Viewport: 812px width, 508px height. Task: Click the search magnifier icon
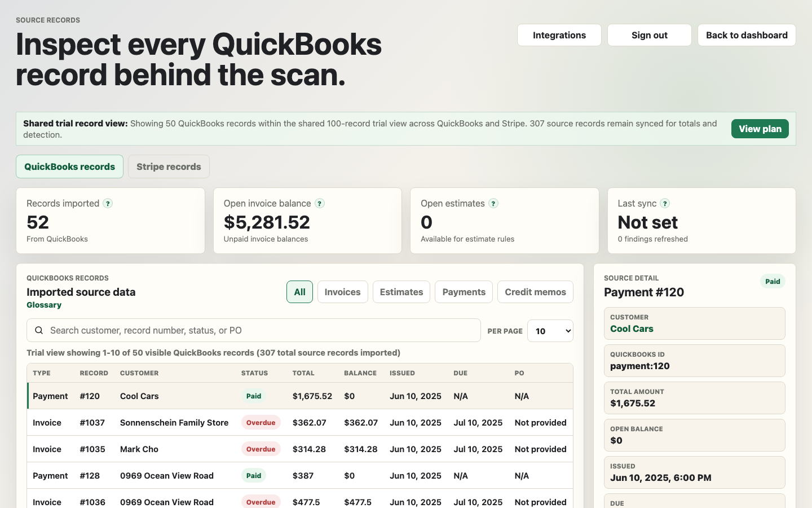click(39, 330)
